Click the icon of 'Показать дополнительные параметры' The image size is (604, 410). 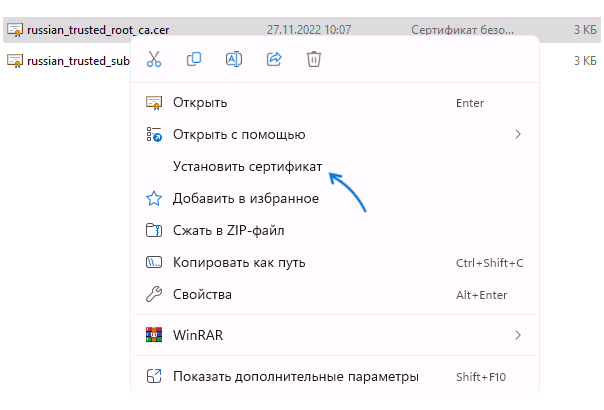(x=154, y=376)
